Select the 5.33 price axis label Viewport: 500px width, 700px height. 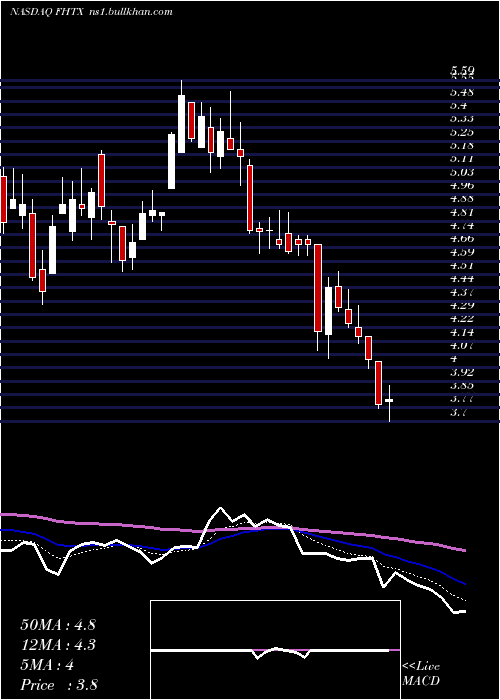[462, 119]
